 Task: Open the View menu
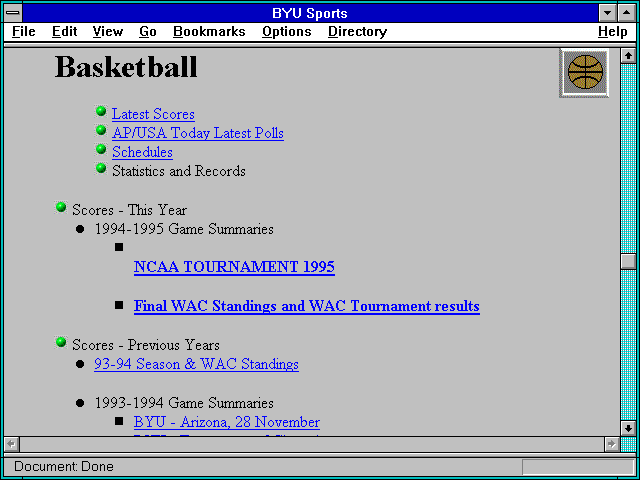(x=108, y=31)
